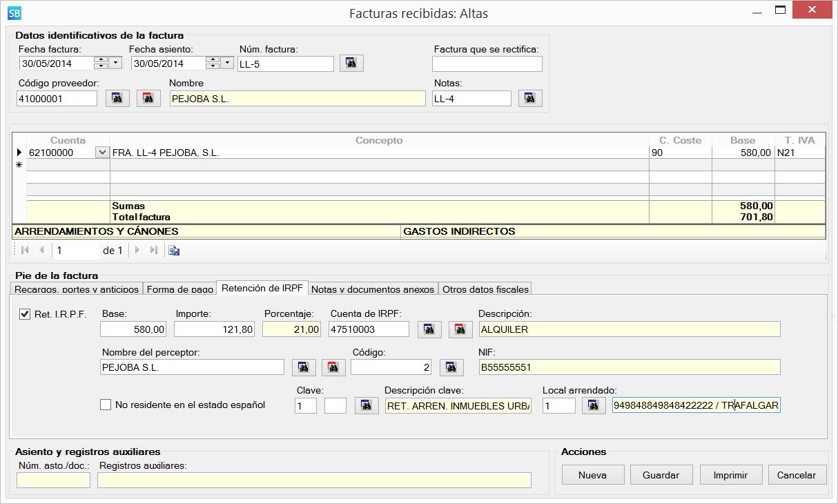Open provider lookup beside Código proveedor field
Screen dimensions: 838x504
[x=117, y=99]
